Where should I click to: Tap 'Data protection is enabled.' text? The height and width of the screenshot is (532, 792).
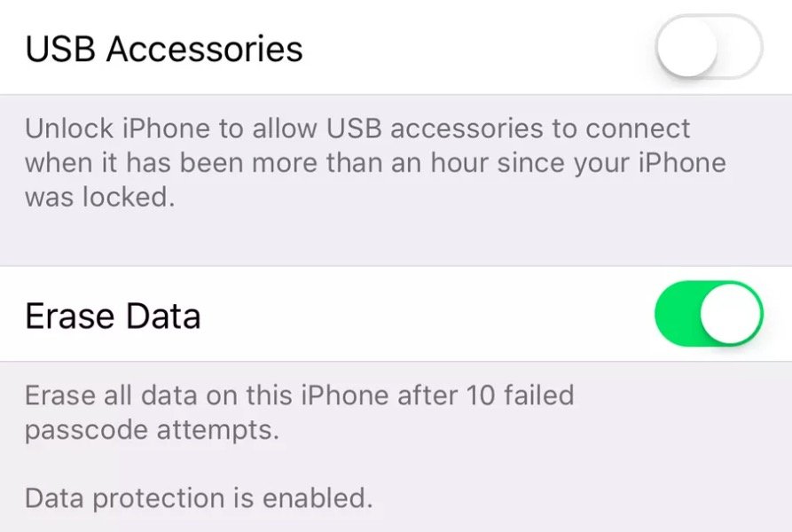coord(199,498)
